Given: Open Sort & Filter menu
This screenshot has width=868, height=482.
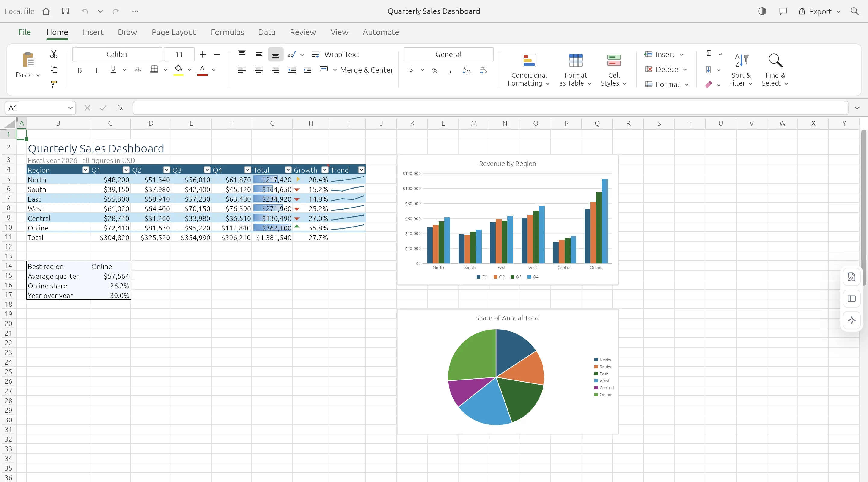Looking at the screenshot, I should pos(741,70).
